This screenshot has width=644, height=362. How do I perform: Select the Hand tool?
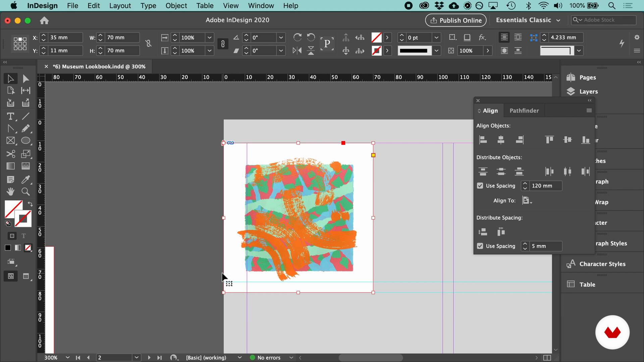(x=10, y=192)
